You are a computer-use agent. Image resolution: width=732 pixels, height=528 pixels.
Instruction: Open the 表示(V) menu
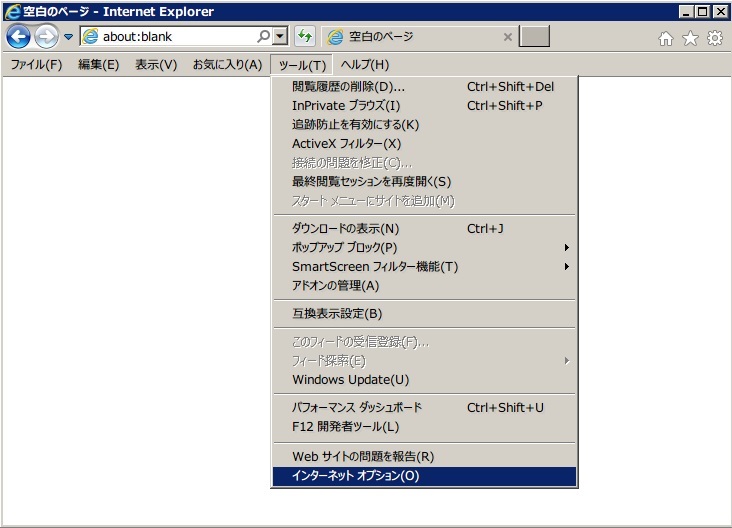coord(156,64)
